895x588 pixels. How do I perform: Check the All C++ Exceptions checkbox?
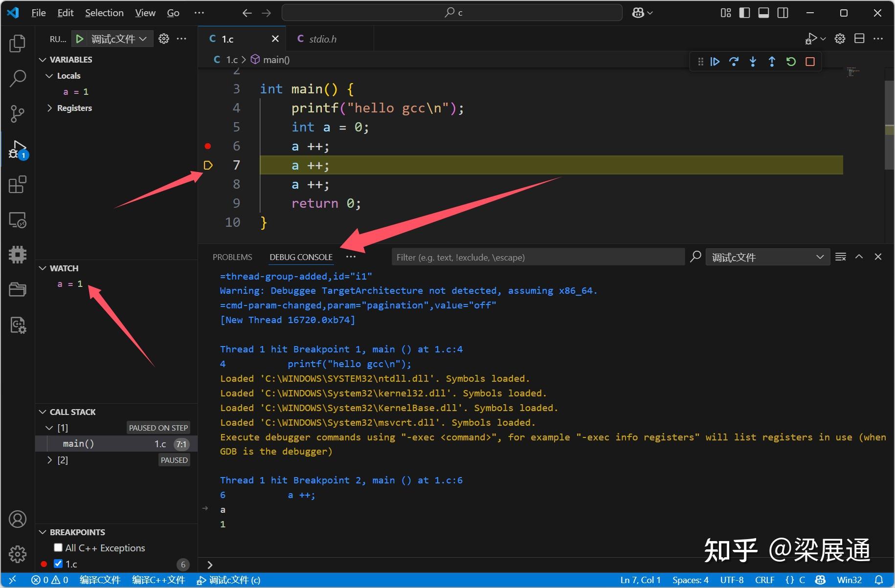pos(58,547)
